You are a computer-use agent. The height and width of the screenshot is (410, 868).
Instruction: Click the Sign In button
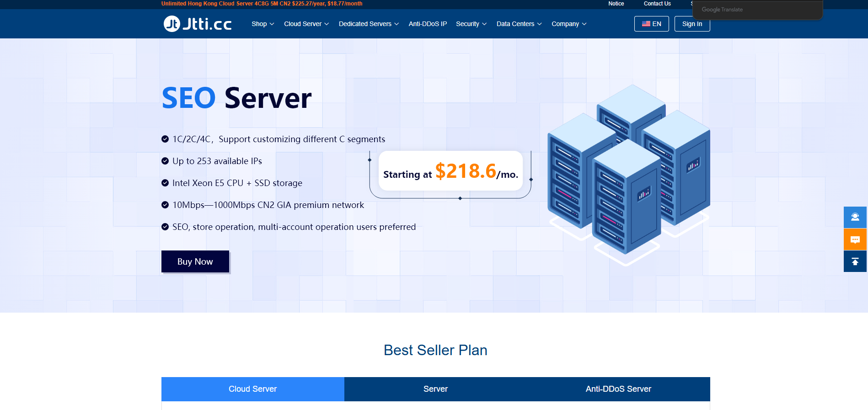tap(692, 24)
